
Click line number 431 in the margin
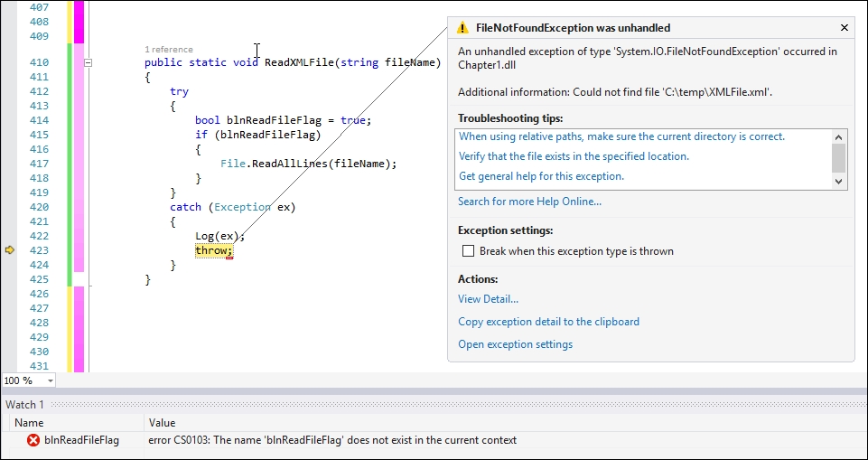click(x=39, y=365)
